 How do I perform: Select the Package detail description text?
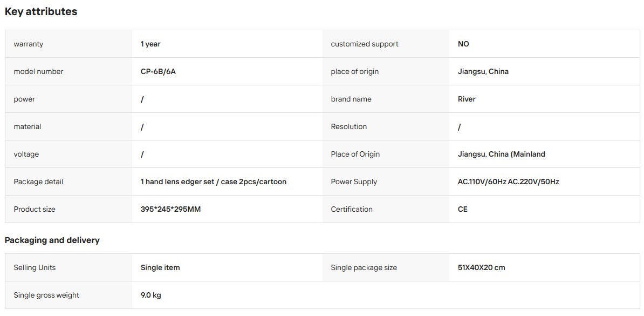click(x=213, y=182)
